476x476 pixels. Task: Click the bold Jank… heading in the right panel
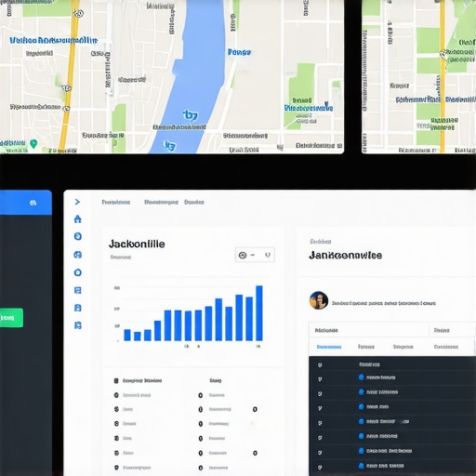coord(345,256)
